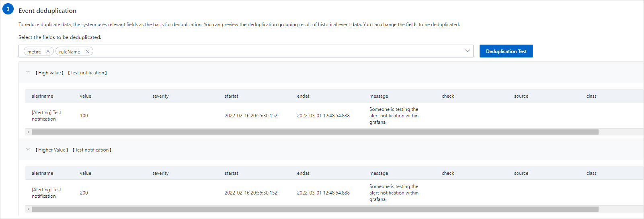The width and height of the screenshot is (644, 219).
Task: Click startat date in the 100 value row
Action: click(x=251, y=116)
